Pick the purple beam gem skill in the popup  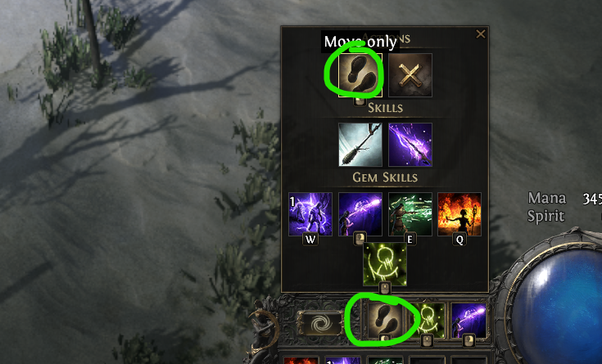pyautogui.click(x=360, y=214)
